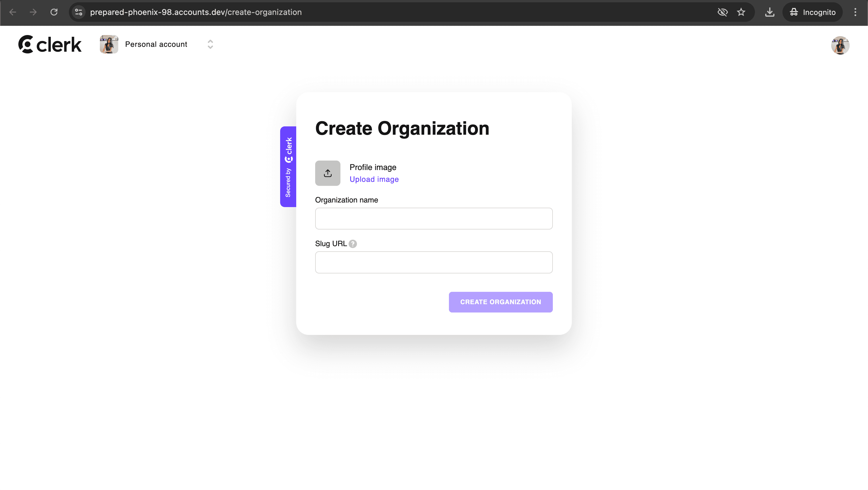Click the Personal account label
The image size is (868, 490).
[x=156, y=44]
